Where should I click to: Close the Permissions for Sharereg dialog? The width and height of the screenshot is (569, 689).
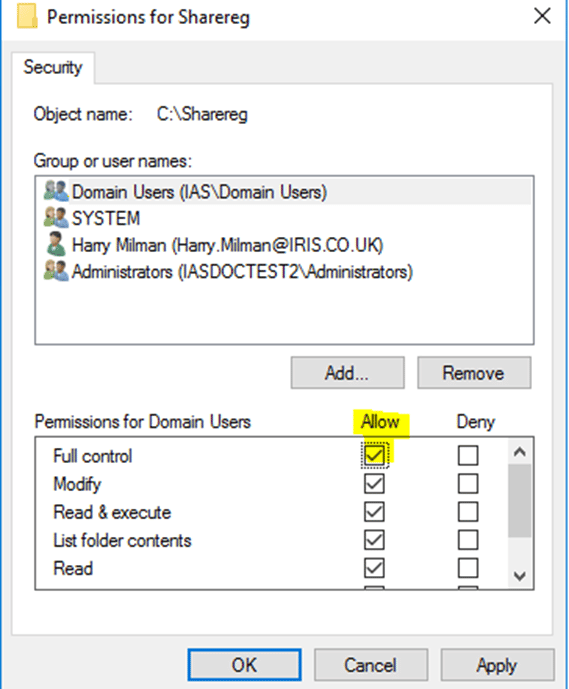click(x=542, y=17)
